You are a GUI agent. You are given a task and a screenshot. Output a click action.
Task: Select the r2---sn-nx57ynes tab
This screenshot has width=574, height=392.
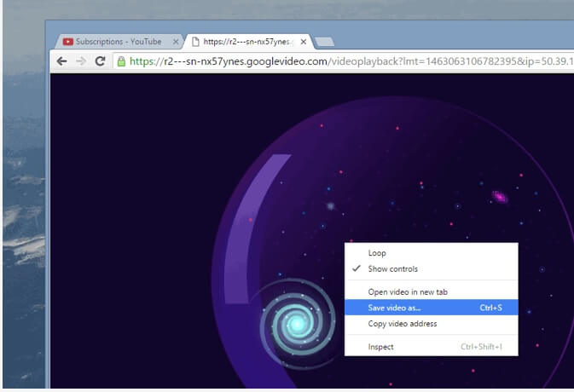[x=247, y=42]
